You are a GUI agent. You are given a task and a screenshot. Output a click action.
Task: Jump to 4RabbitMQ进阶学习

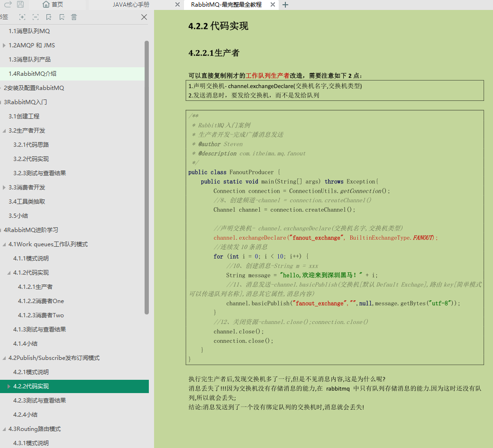tap(31, 230)
